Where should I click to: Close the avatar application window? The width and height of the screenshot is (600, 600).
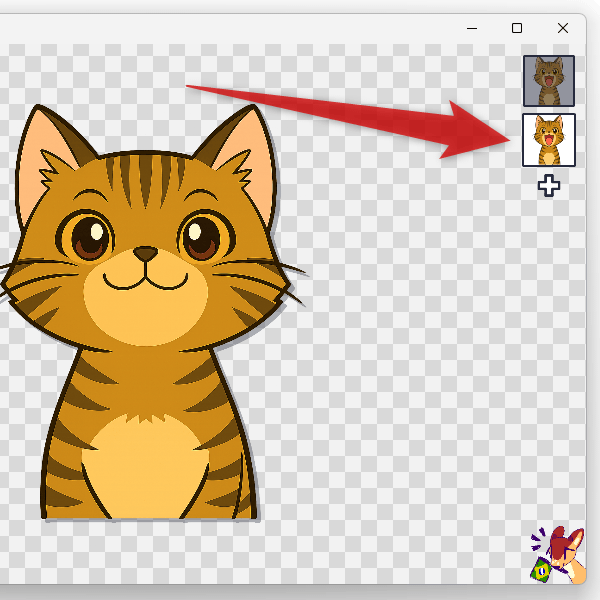pyautogui.click(x=563, y=28)
